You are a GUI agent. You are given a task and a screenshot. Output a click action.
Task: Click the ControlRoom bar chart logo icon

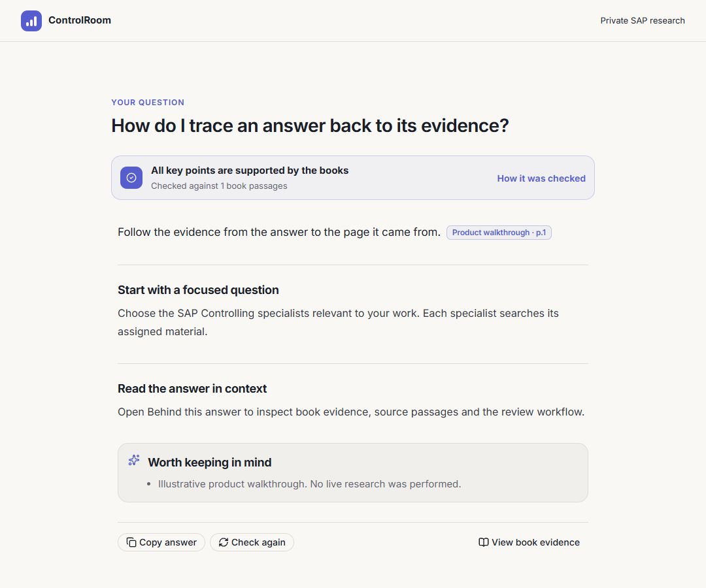[x=31, y=21]
